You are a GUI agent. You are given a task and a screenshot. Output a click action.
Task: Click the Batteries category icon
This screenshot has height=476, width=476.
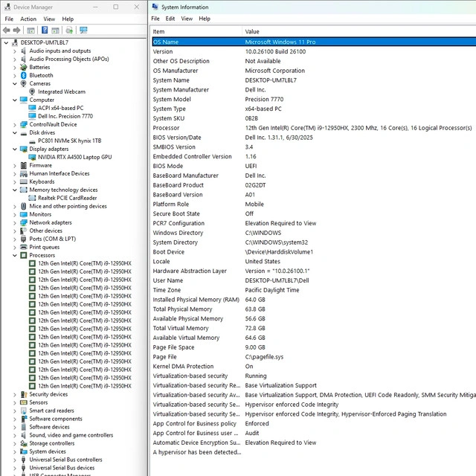[x=24, y=67]
